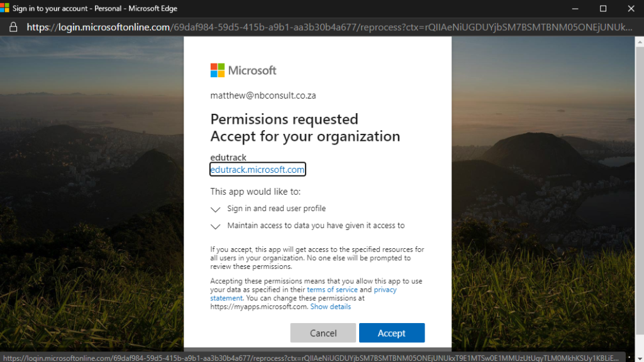This screenshot has width=644, height=362.
Task: Open the edutrack.microsoft.com link
Action: coord(257,170)
